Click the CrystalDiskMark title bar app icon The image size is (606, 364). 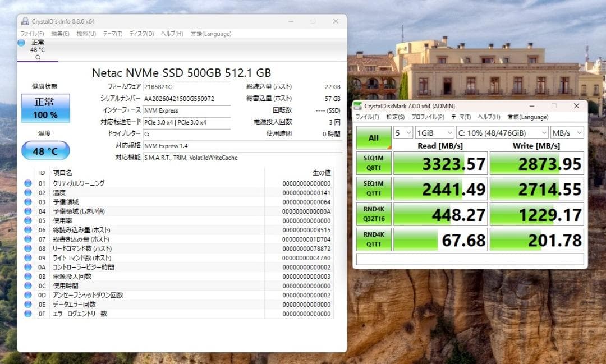358,106
